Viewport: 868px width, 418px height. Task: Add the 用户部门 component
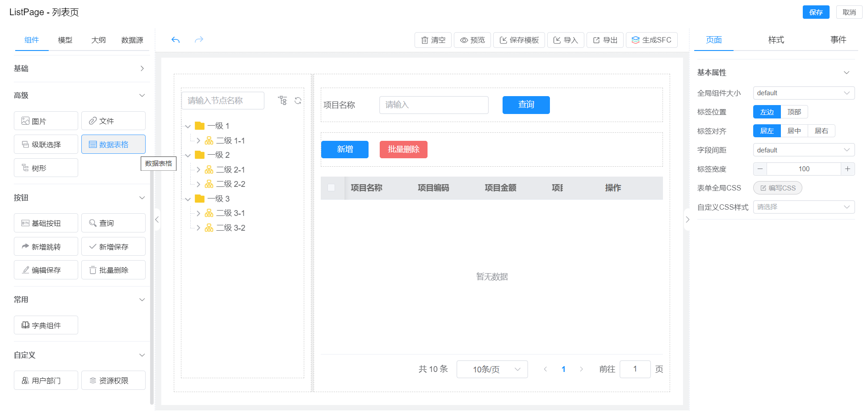coord(46,380)
